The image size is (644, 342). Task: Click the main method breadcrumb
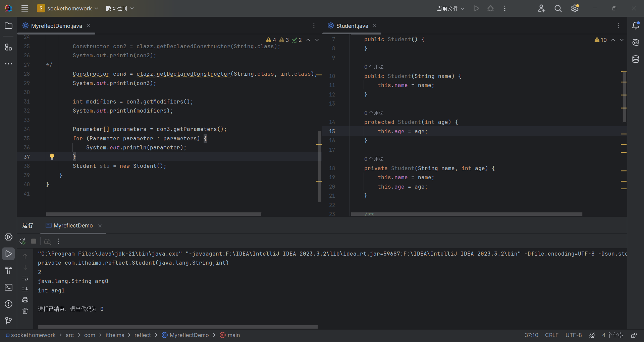230,335
